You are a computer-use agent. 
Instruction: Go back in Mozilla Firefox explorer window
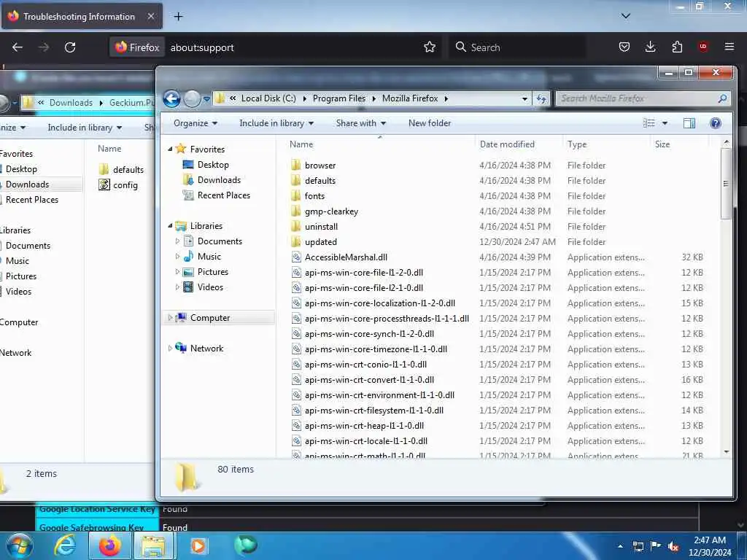tap(172, 99)
